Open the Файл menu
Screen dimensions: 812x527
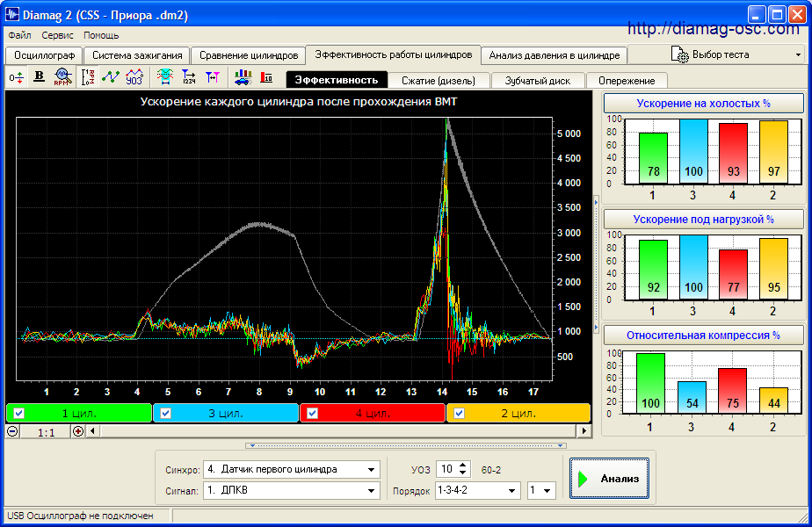(x=19, y=35)
